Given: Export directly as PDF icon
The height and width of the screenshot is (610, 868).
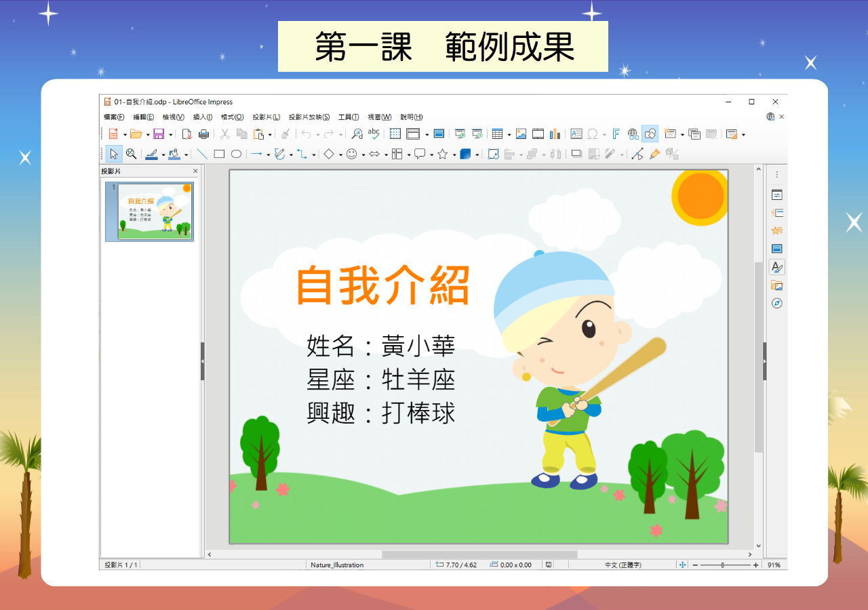Looking at the screenshot, I should [186, 134].
